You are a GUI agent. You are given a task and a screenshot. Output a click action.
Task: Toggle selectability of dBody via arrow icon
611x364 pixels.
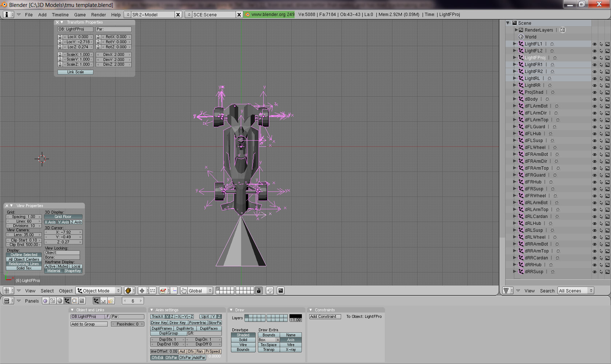601,99
